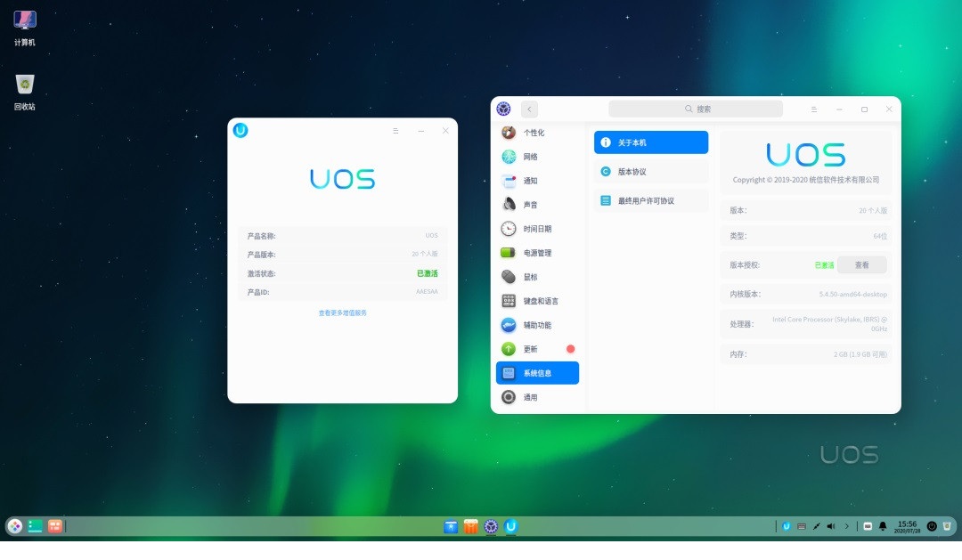This screenshot has height=560, width=962.
Task: Click control center logo in title bar
Action: [503, 110]
